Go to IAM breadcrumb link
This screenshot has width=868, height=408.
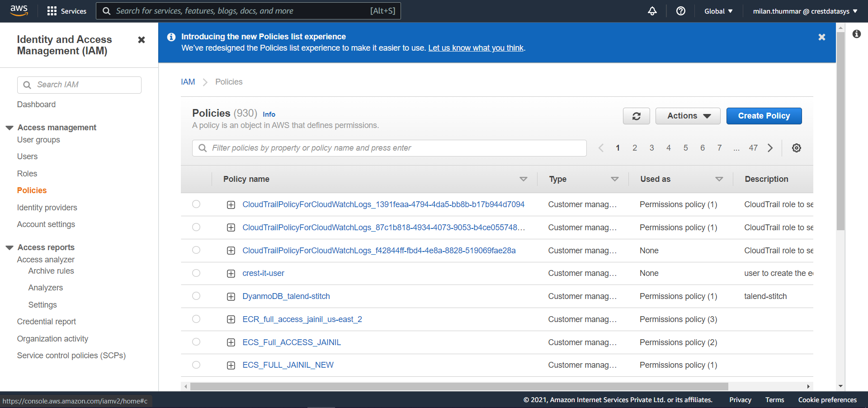point(188,82)
